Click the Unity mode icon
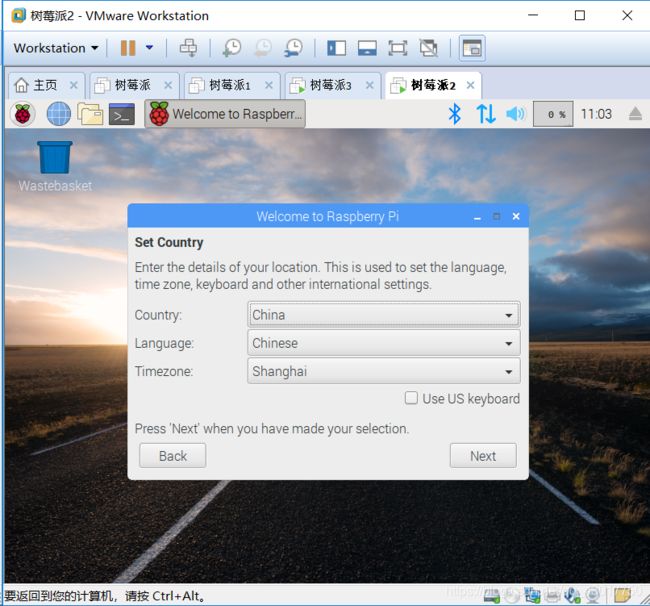 coord(428,48)
